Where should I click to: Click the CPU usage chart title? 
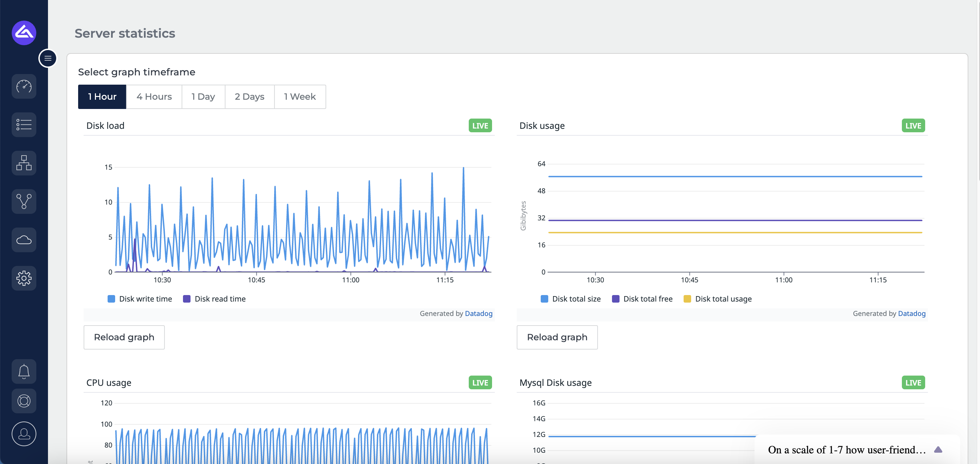(x=109, y=382)
